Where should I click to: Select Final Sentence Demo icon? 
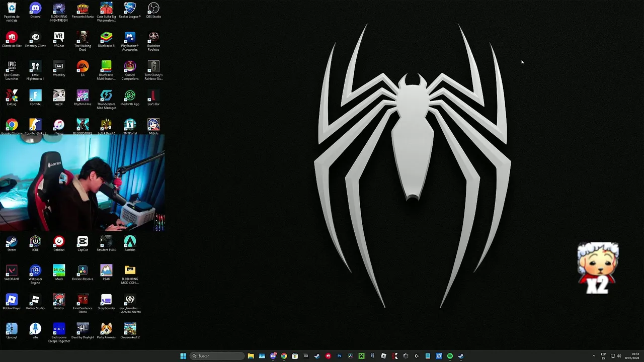pos(83,304)
